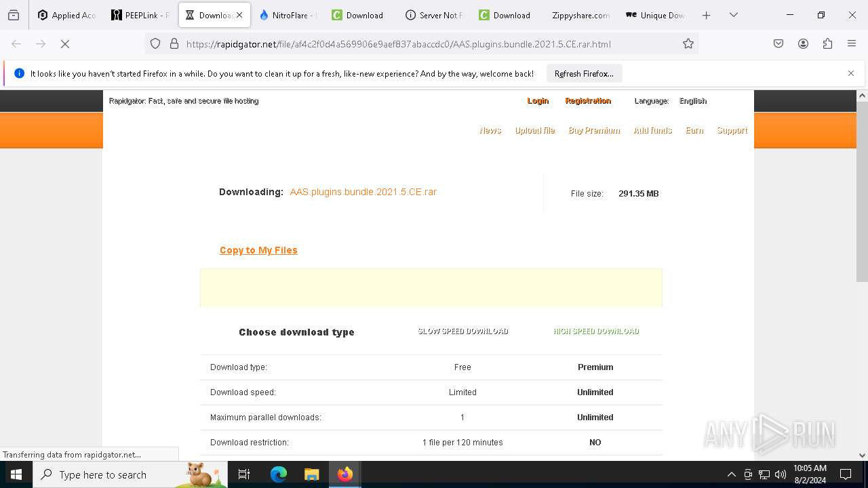Open the notification center icon

coord(846,474)
